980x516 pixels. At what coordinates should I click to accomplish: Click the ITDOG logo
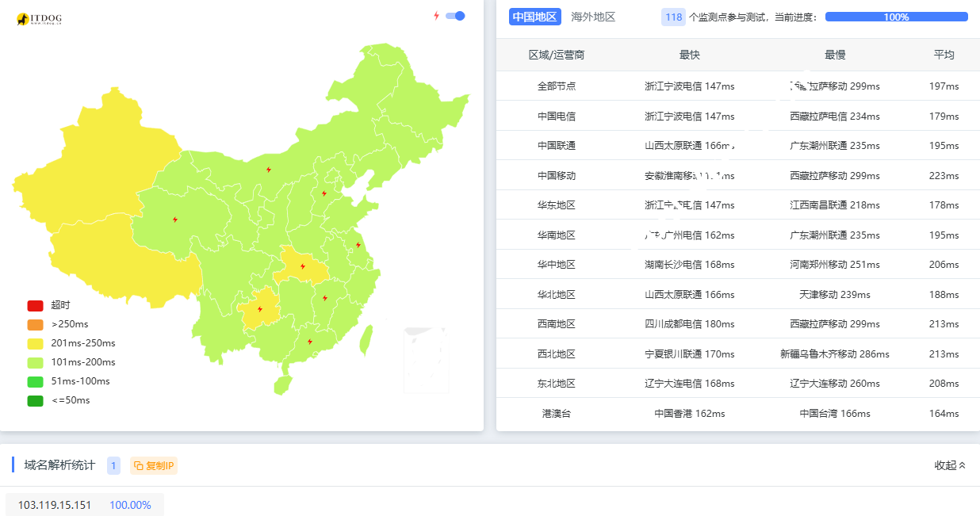(x=40, y=17)
